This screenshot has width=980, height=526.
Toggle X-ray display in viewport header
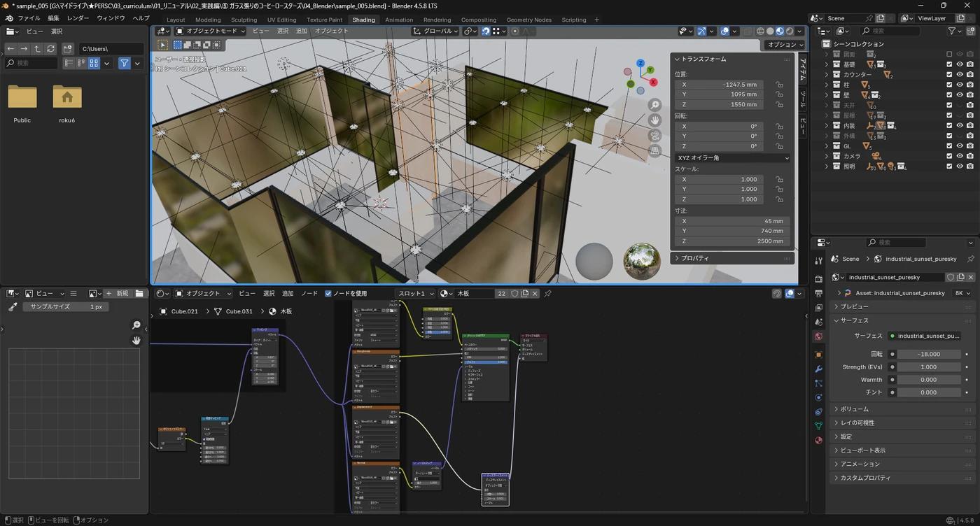748,31
